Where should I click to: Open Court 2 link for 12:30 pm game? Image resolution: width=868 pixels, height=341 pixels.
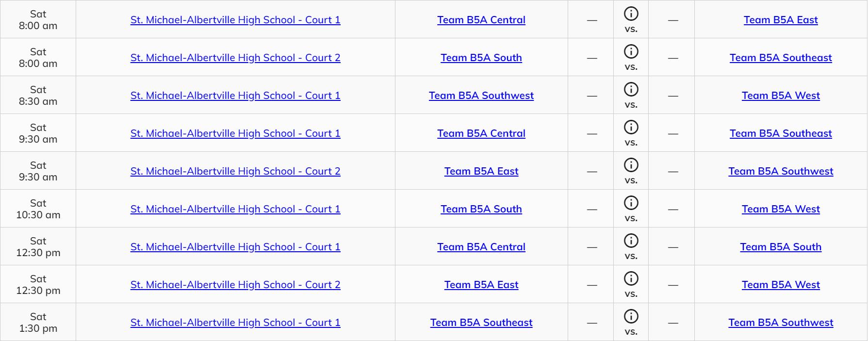235,285
